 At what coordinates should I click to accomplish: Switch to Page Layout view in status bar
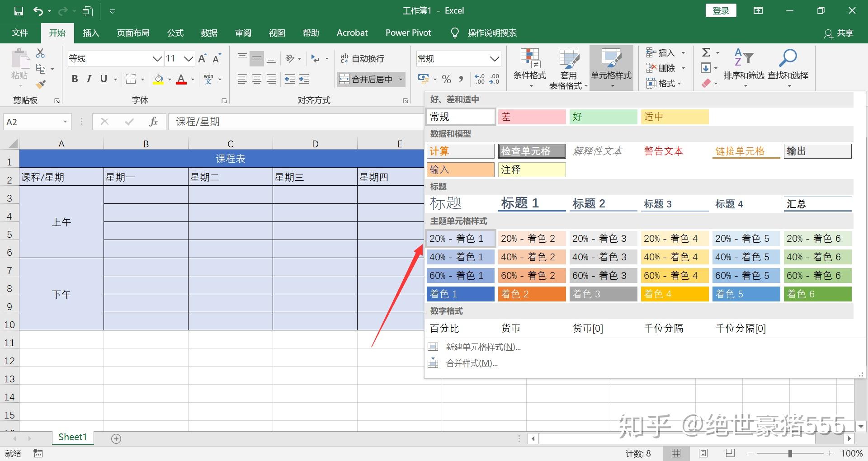703,453
